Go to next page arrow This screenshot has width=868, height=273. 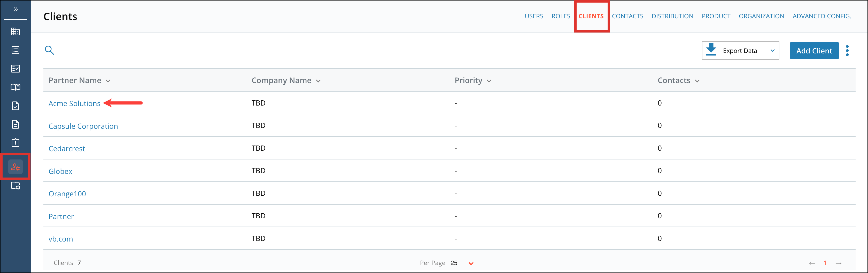pyautogui.click(x=839, y=263)
